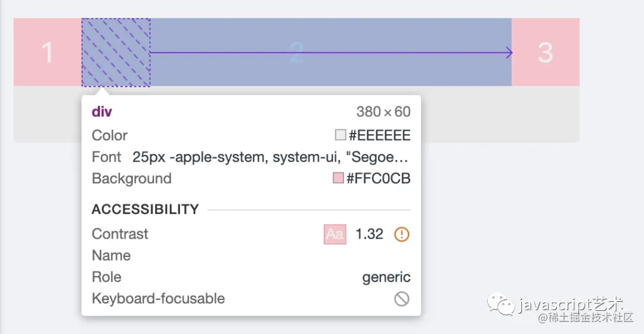This screenshot has height=334, width=644.
Task: Click the gray area below the boxes
Action: tap(500, 114)
